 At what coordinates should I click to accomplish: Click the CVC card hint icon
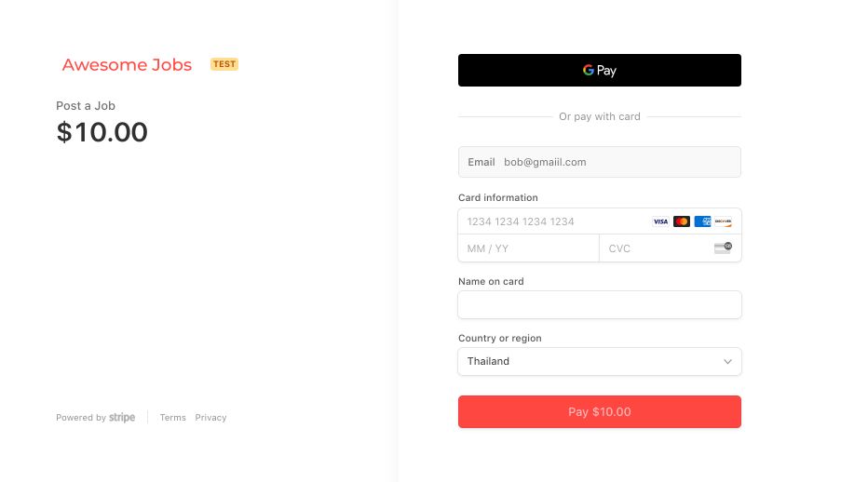[x=723, y=248]
